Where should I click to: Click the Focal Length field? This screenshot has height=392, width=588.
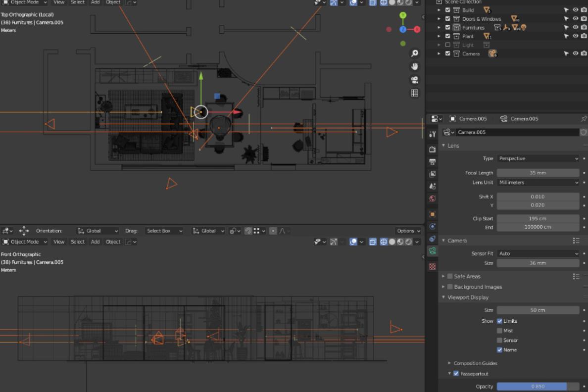click(x=538, y=173)
